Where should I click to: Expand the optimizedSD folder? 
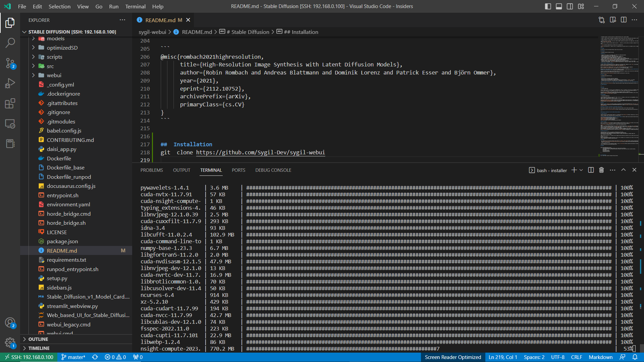click(x=76, y=48)
